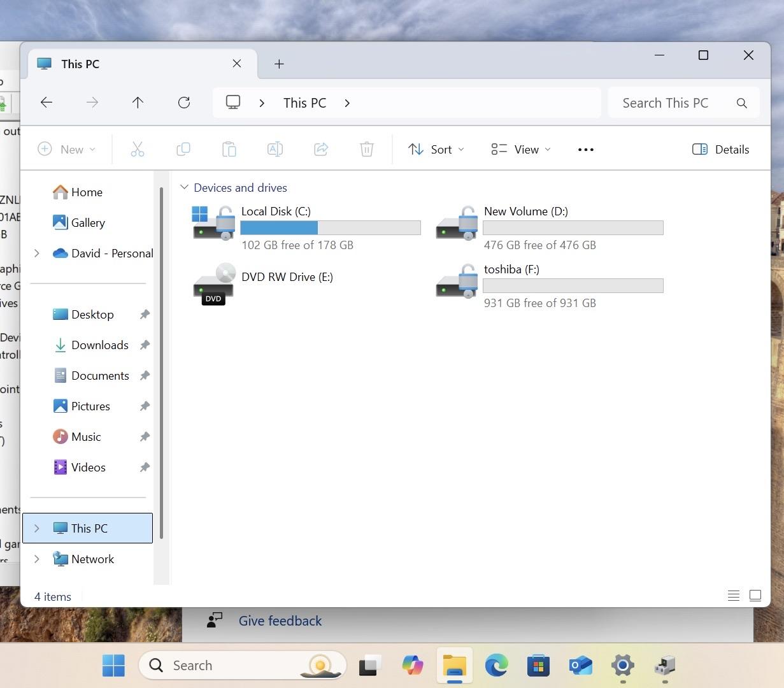Select the DVD RW Drive (E:) icon
The image size is (784, 688).
(214, 284)
